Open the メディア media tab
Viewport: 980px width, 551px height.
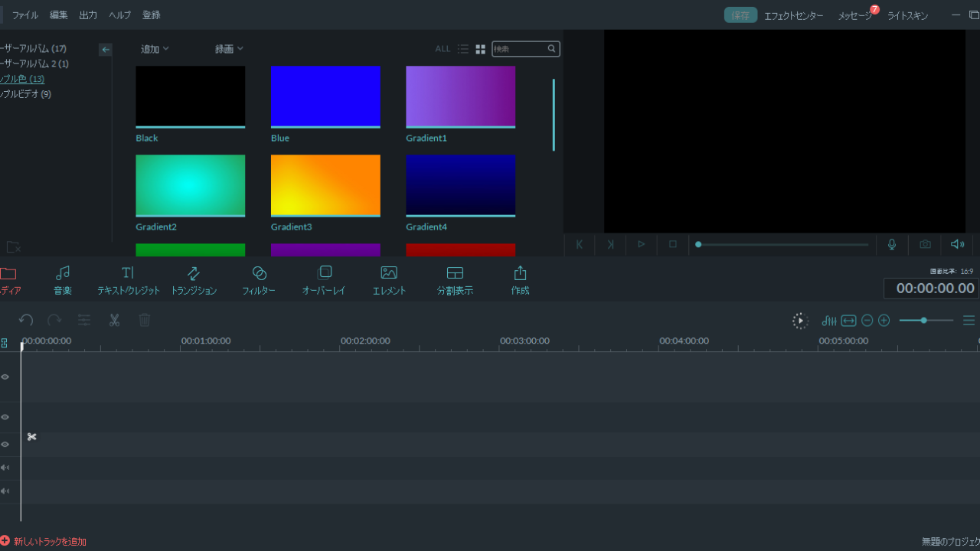pyautogui.click(x=9, y=281)
